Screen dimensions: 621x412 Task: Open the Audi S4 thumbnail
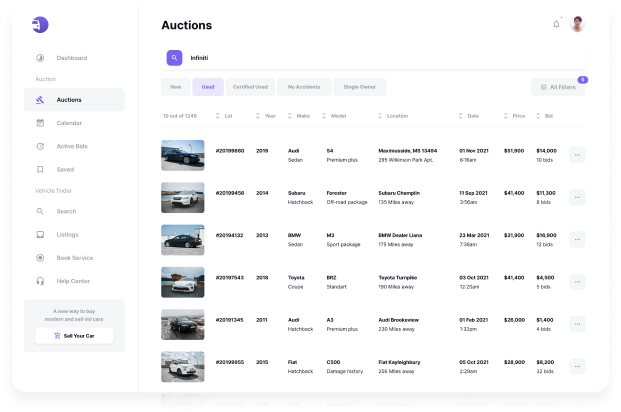(183, 155)
